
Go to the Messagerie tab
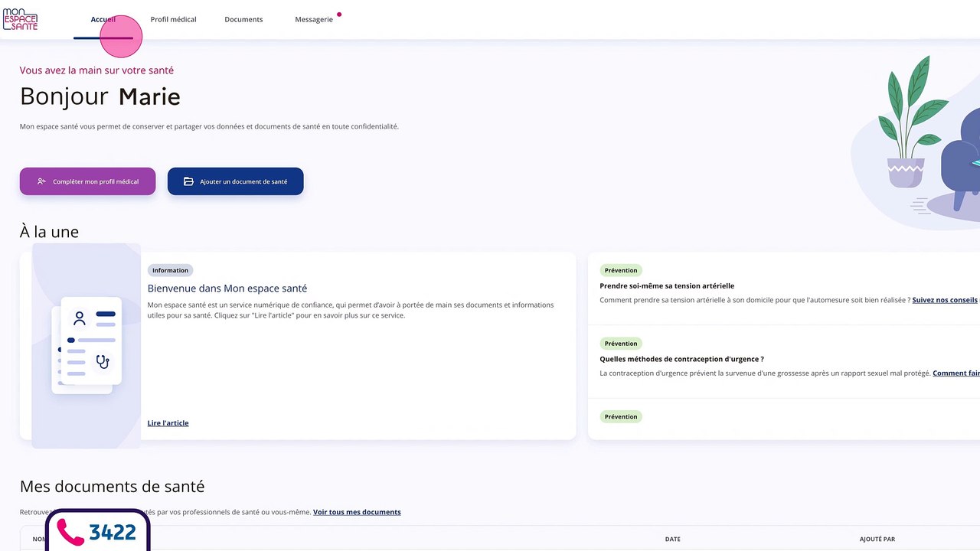coord(314,19)
